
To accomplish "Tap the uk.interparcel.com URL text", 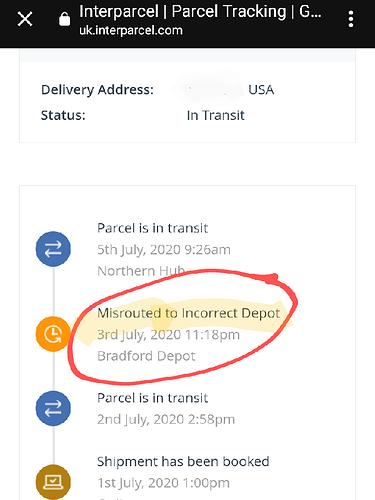I will (131, 31).
